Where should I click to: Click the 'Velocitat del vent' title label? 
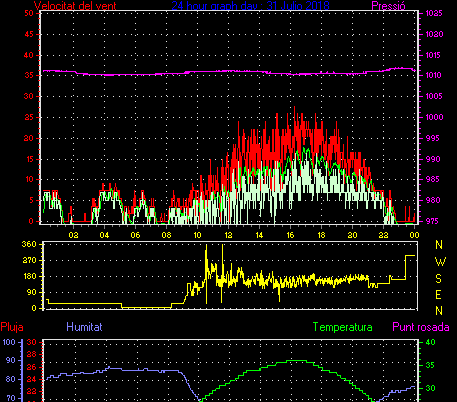pos(75,6)
